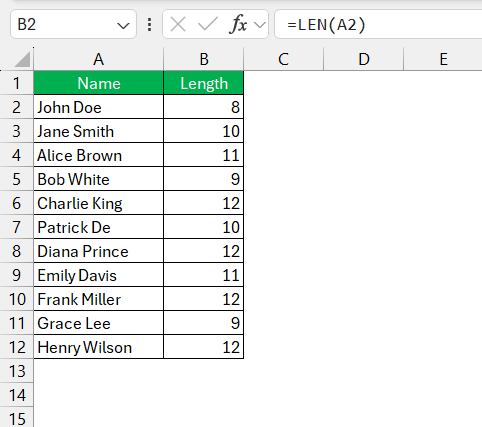Click the formula bar options dots
This screenshot has width=482, height=427.
point(149,25)
